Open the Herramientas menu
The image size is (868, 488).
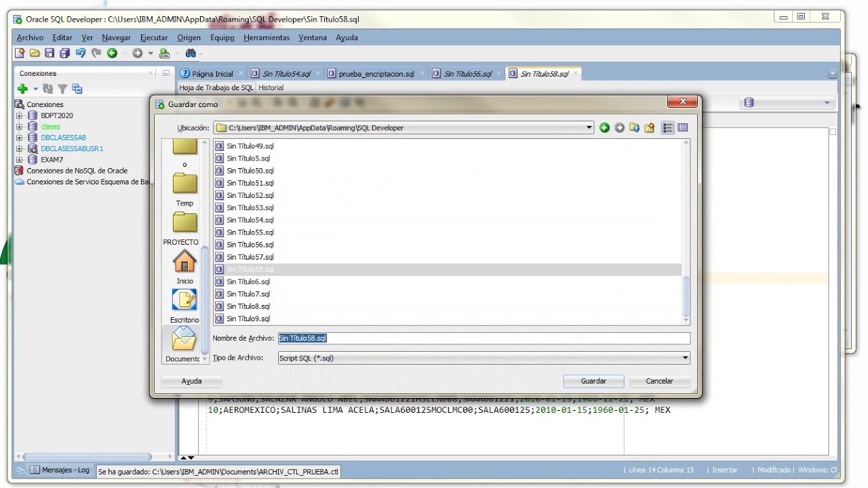(267, 38)
